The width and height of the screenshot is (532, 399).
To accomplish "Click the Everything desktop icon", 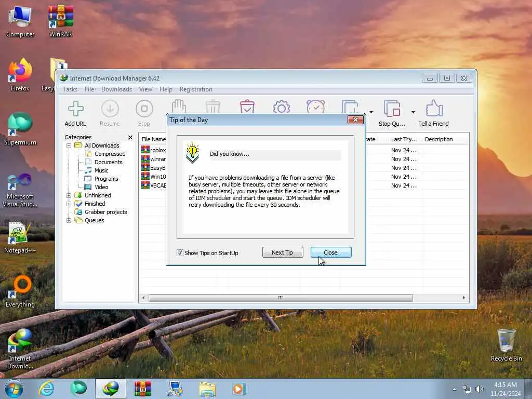I will point(20,291).
